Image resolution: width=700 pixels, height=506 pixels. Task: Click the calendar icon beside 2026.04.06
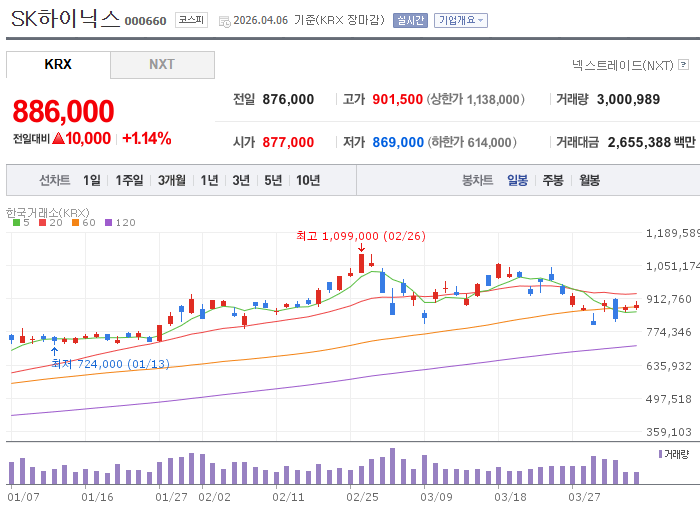tap(225, 21)
